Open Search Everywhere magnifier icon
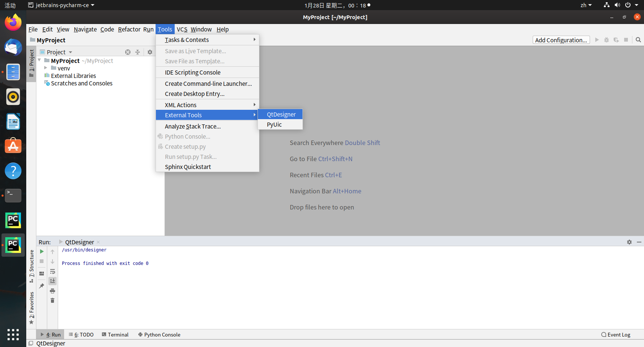The width and height of the screenshot is (644, 347). tap(638, 40)
